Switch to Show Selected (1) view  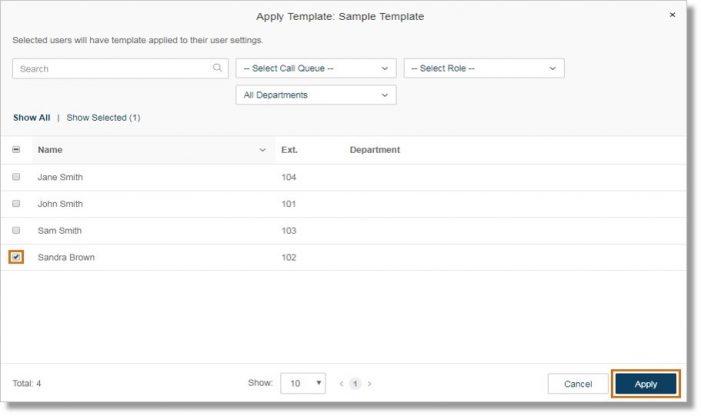tap(103, 118)
